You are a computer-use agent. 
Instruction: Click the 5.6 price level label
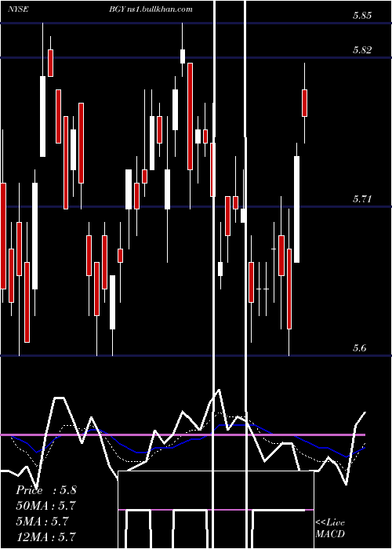(x=360, y=348)
